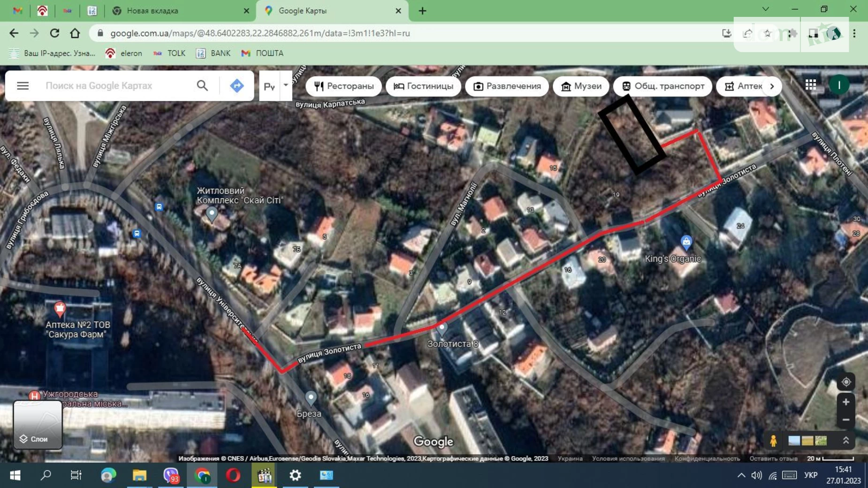Open directions with the blue arrow icon

pyautogui.click(x=236, y=86)
